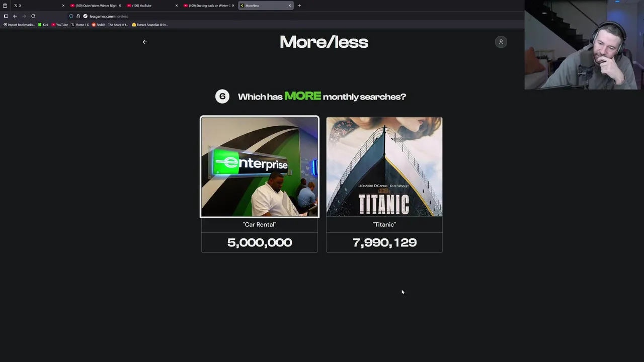This screenshot has height=362, width=644.
Task: Open a new browser tab with plus
Action: (x=299, y=6)
